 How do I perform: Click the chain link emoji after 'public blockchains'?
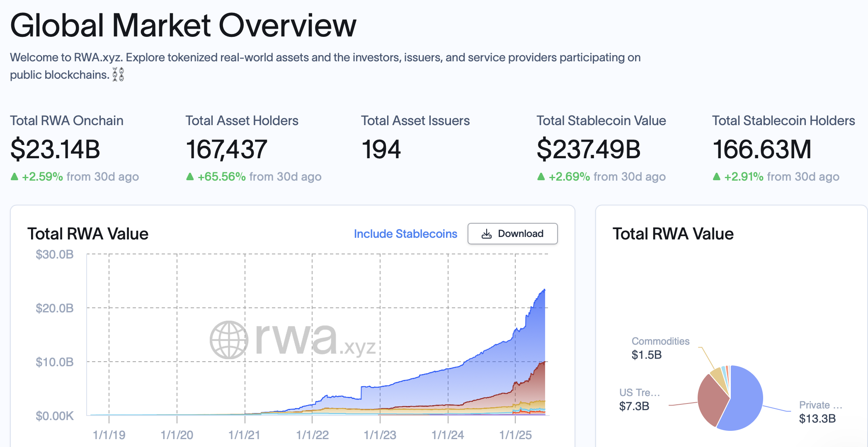click(118, 75)
